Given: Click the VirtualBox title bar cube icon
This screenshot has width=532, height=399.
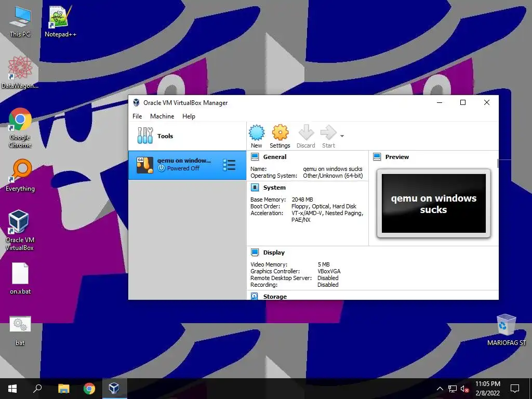Looking at the screenshot, I should (x=137, y=102).
